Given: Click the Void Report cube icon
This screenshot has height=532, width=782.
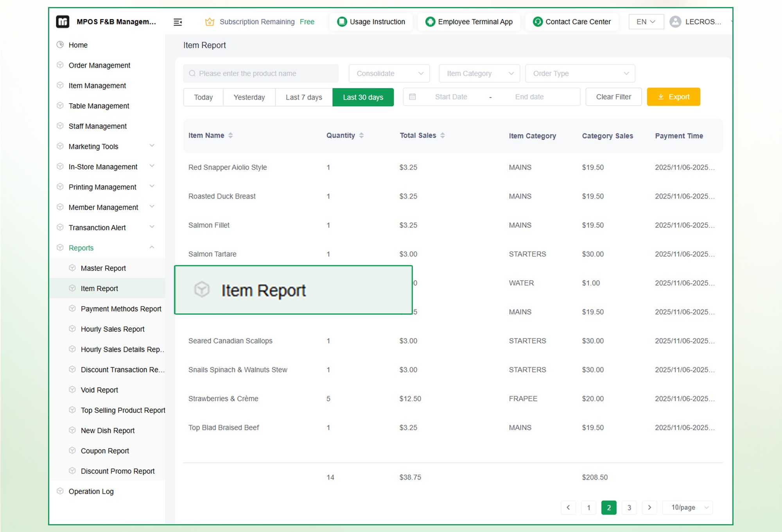Looking at the screenshot, I should click(x=72, y=390).
